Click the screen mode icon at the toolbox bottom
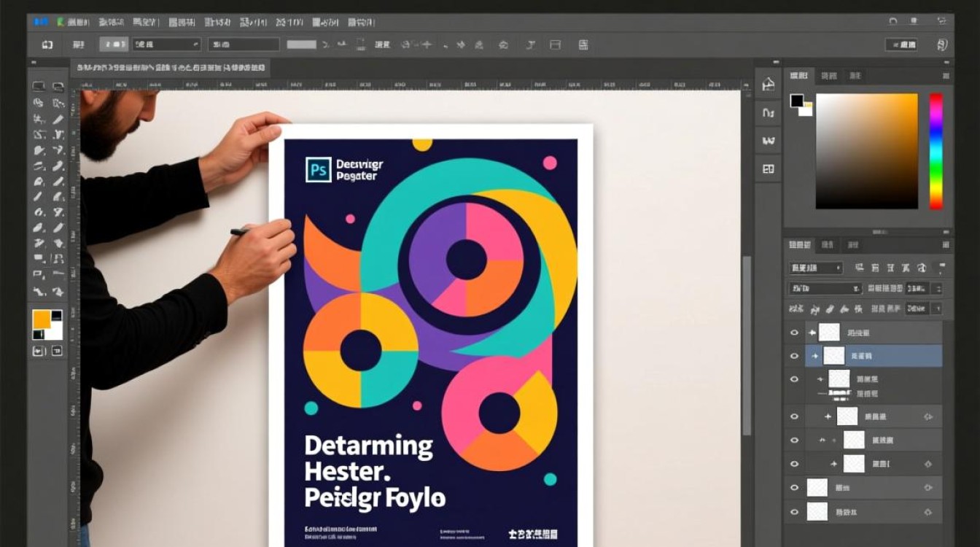The height and width of the screenshot is (547, 980). point(56,352)
